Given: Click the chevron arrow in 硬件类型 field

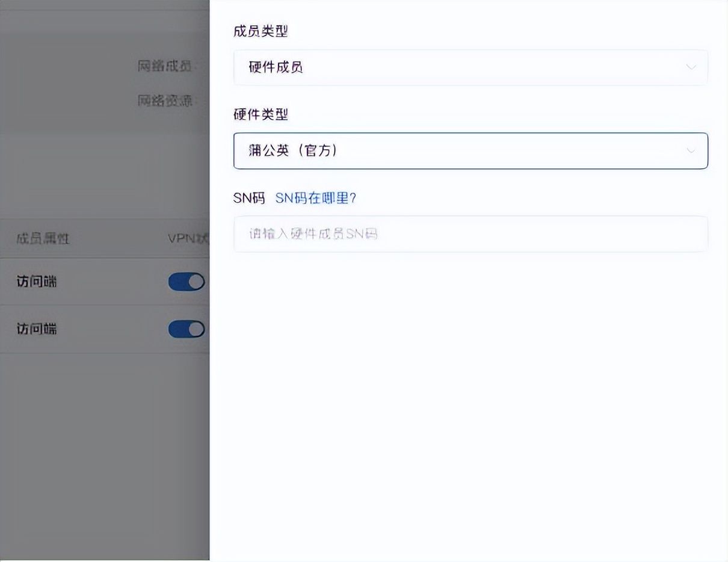Looking at the screenshot, I should click(691, 150).
